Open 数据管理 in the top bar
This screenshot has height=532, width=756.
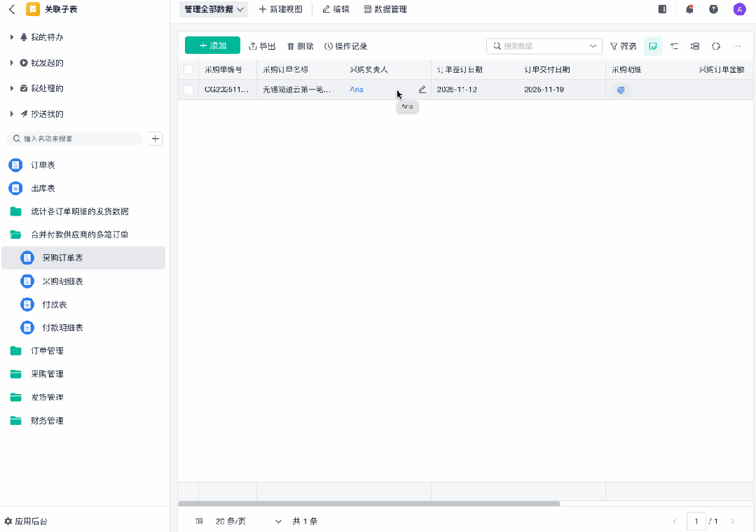[x=385, y=9]
